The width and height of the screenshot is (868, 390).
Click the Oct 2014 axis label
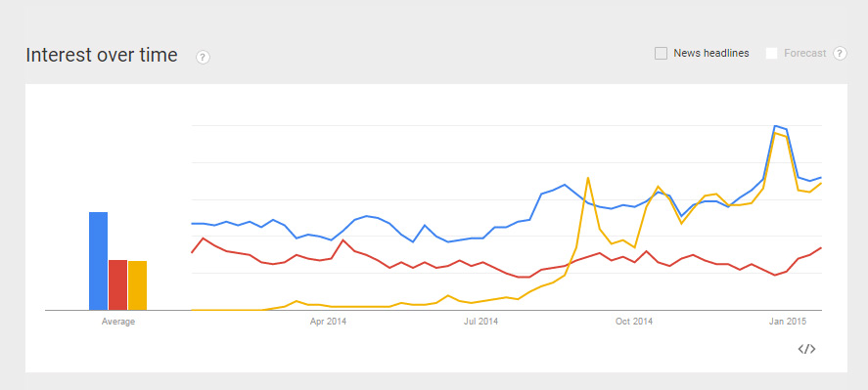pyautogui.click(x=634, y=322)
